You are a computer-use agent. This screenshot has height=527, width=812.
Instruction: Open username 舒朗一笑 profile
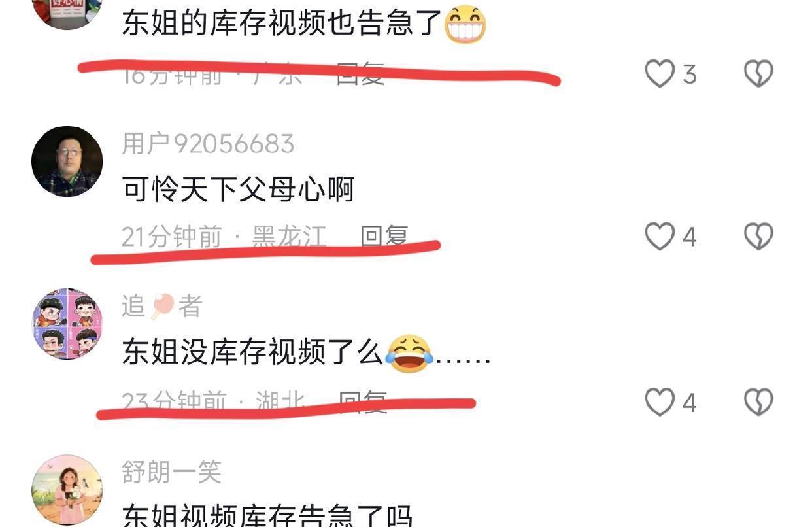pos(172,471)
